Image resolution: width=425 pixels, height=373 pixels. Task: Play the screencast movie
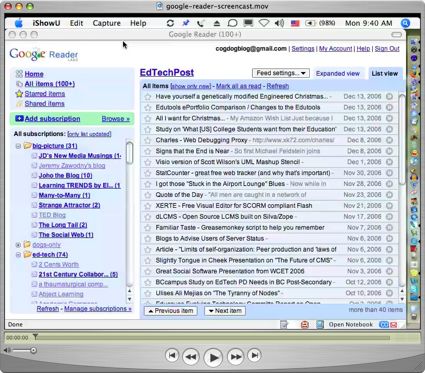[x=213, y=358]
